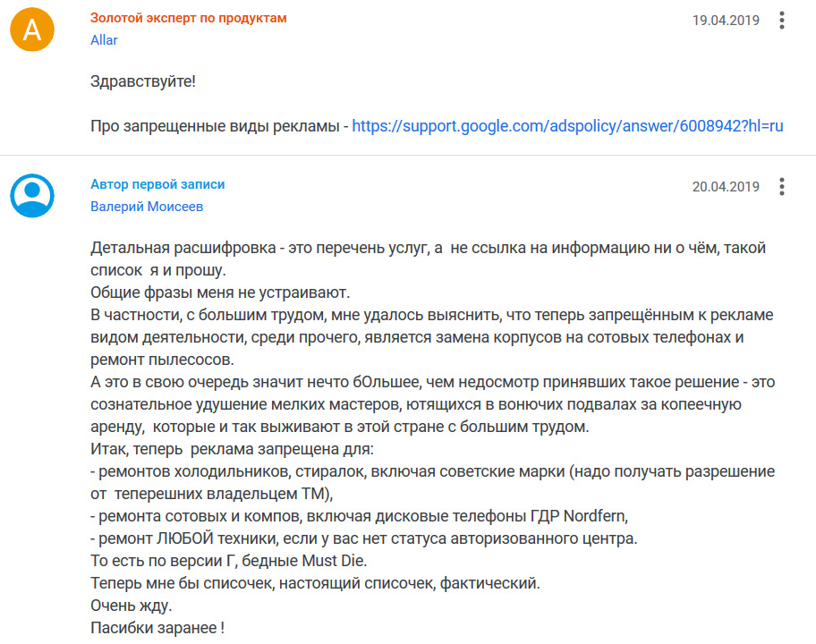Screen dimensions: 816x644
Task: Click the line starting Детальная расшифровка
Action: coord(428,248)
